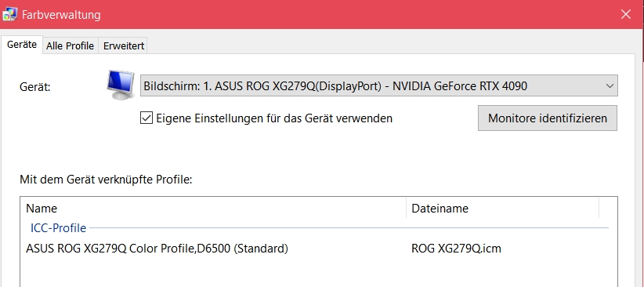Open the Erweitert tab

pyautogui.click(x=124, y=45)
